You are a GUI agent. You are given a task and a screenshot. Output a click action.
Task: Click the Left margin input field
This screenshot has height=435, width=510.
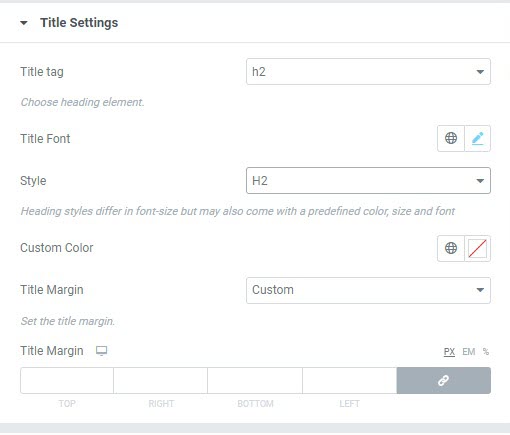pyautogui.click(x=350, y=380)
